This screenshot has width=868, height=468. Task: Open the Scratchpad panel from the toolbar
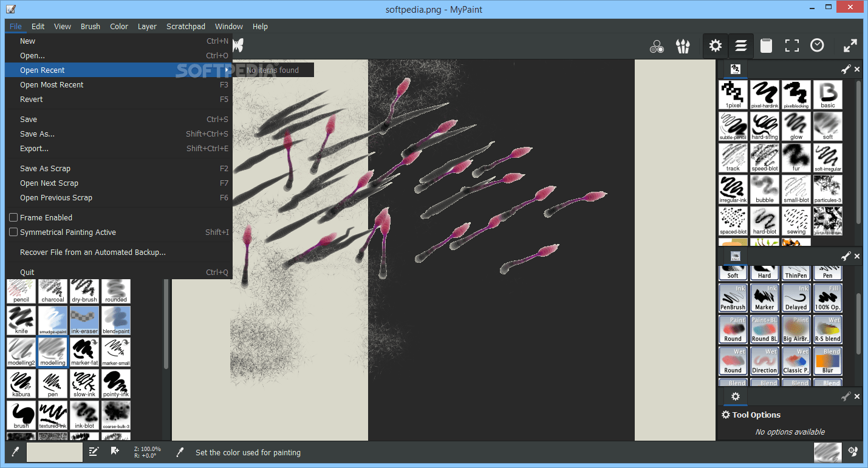click(766, 46)
